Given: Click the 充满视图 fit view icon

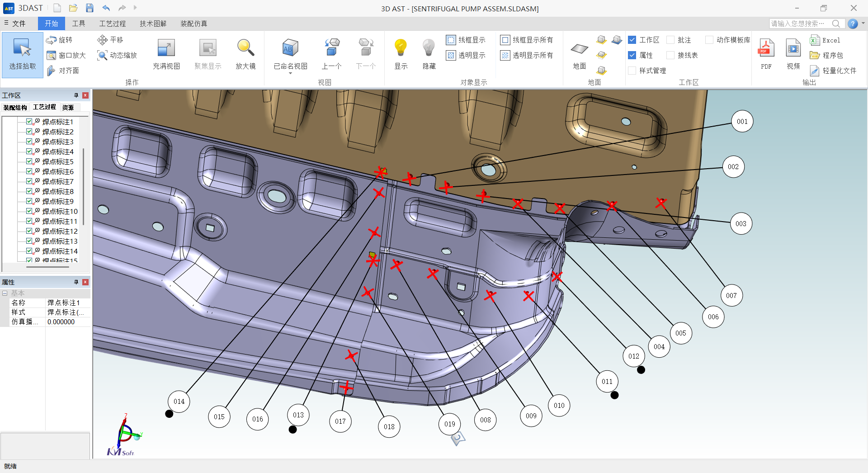Looking at the screenshot, I should (166, 48).
